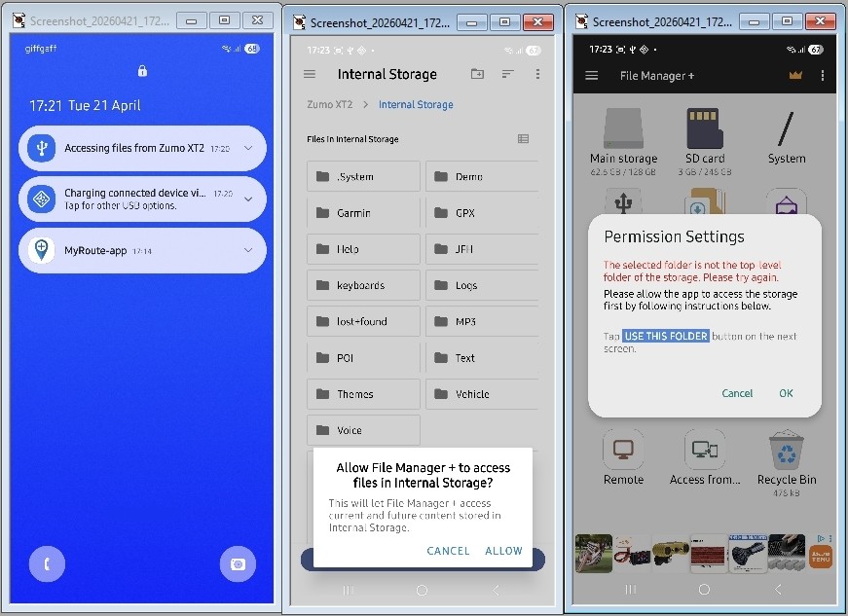Image resolution: width=848 pixels, height=616 pixels.
Task: Tap the home button in the File Manager + window
Action: click(x=704, y=590)
